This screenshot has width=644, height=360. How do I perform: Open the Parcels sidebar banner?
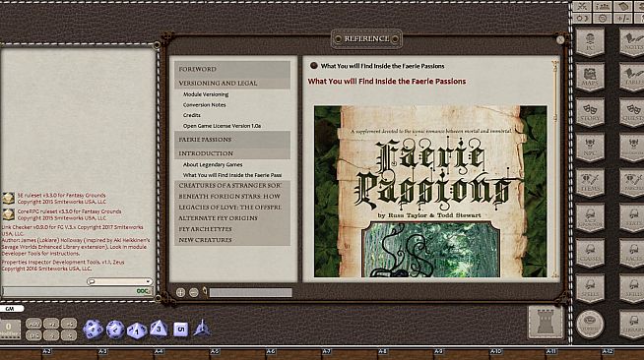tap(632, 183)
